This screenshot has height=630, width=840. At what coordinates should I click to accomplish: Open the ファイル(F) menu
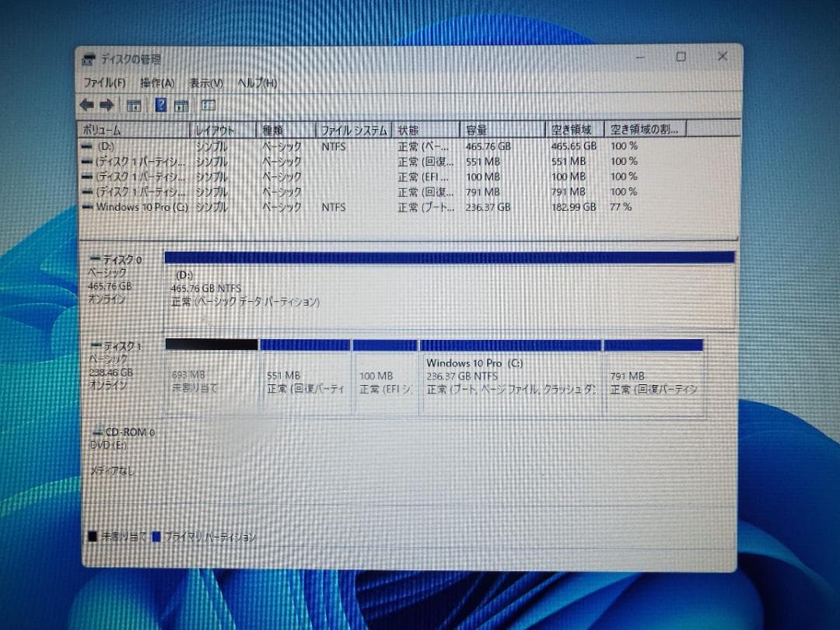(102, 82)
